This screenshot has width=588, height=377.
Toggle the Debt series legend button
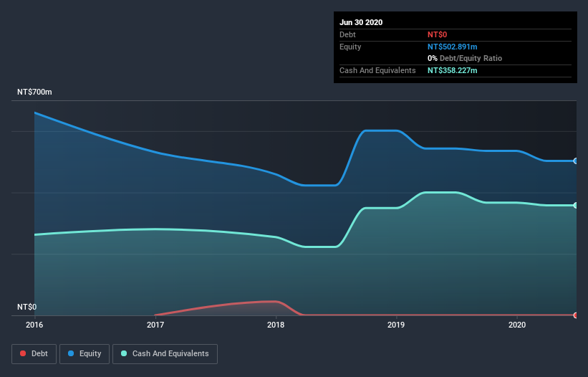[34, 354]
